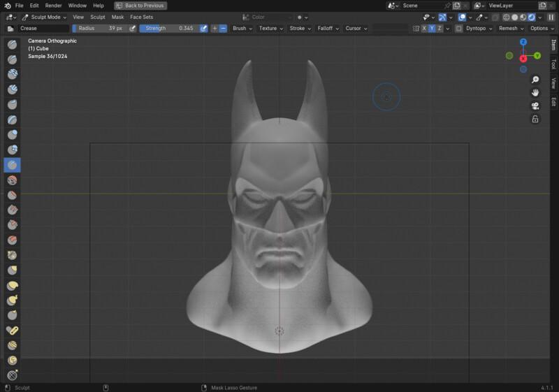Open the Render menu

click(x=53, y=5)
